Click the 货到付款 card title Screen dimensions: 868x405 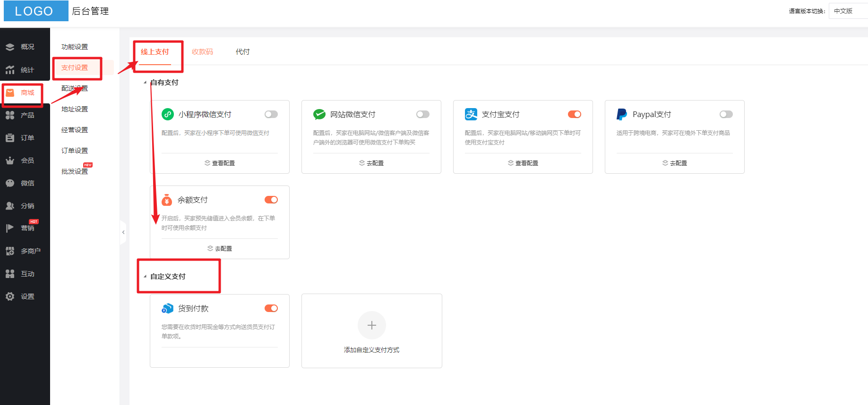193,308
